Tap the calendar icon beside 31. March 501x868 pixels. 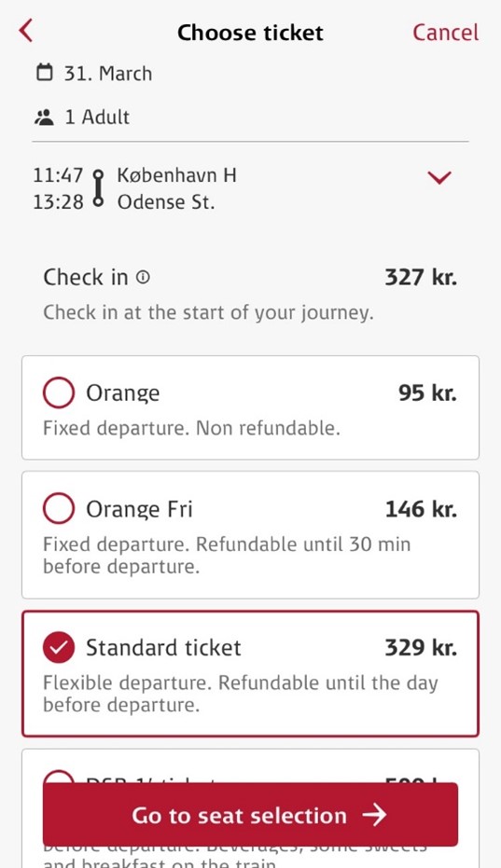pyautogui.click(x=45, y=73)
